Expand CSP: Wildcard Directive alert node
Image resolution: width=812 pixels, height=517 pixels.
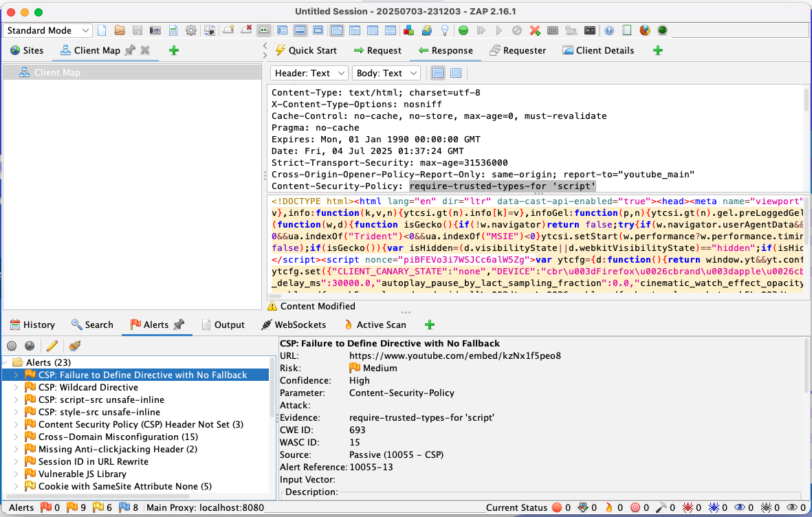tap(16, 388)
